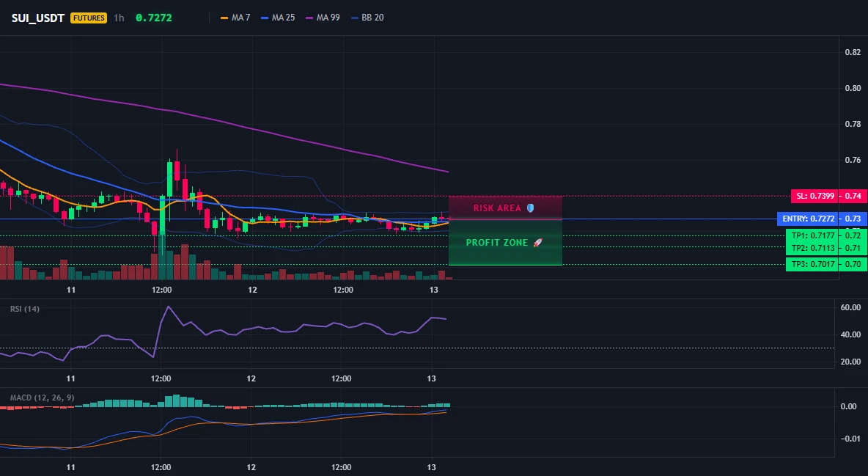
Task: Click the TP2: 0.7113 target label
Action: (x=812, y=248)
